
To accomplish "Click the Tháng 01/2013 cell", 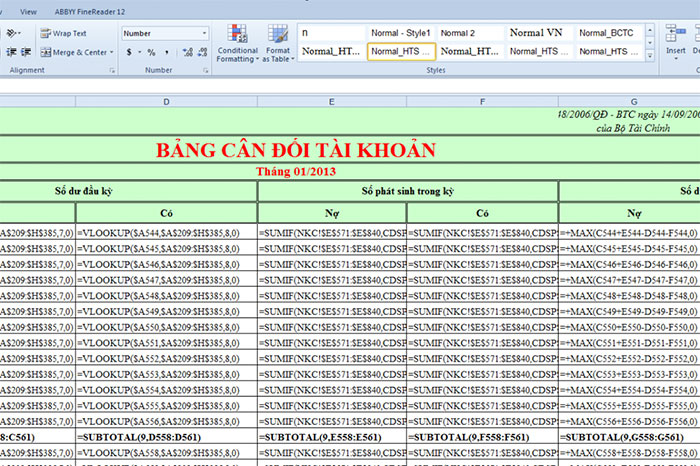I will point(296,172).
